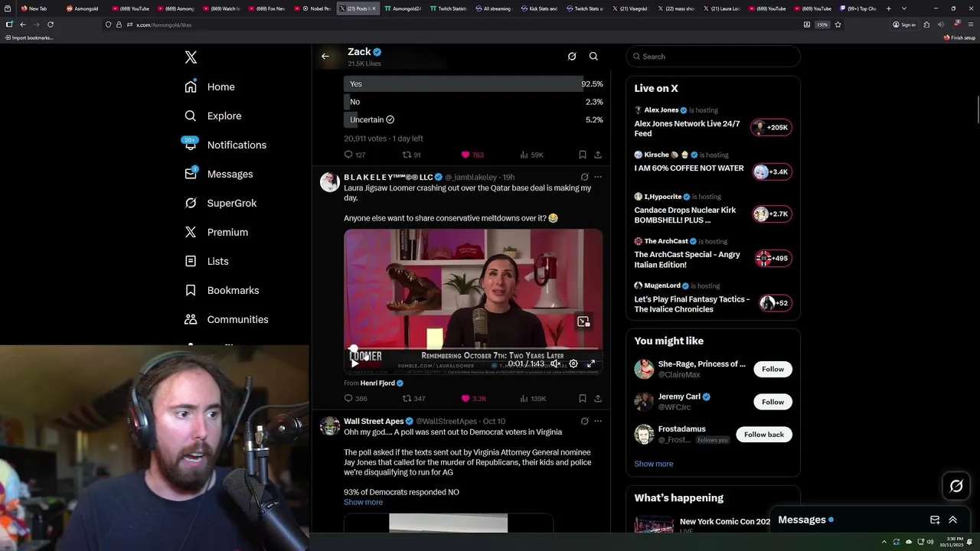980x551 pixels.
Task: Play the Laura Loomer video
Action: [354, 364]
